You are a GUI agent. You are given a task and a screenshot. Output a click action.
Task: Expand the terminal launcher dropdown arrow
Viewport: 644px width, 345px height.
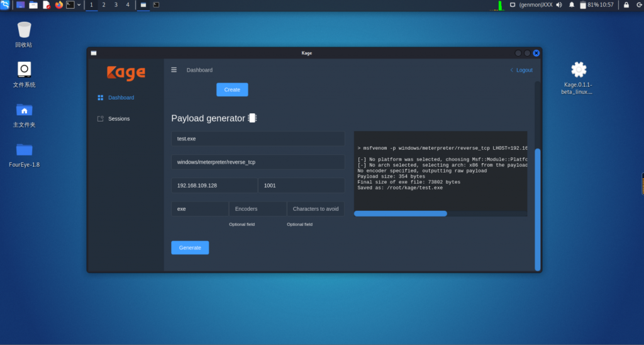[x=79, y=5]
